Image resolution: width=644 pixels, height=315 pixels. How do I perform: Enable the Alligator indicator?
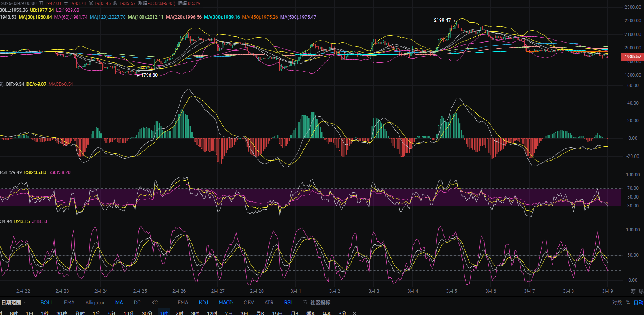[x=95, y=302]
